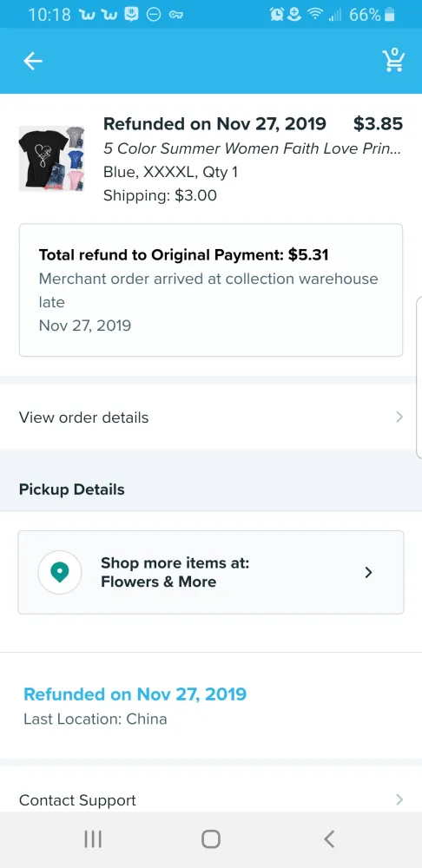Tap the alarm icon in status bar

(x=276, y=15)
